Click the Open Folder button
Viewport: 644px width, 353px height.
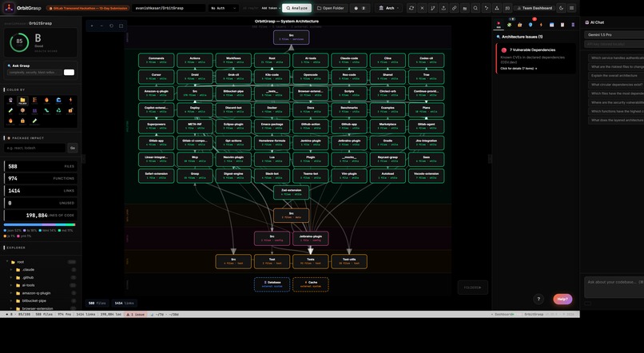coord(330,8)
